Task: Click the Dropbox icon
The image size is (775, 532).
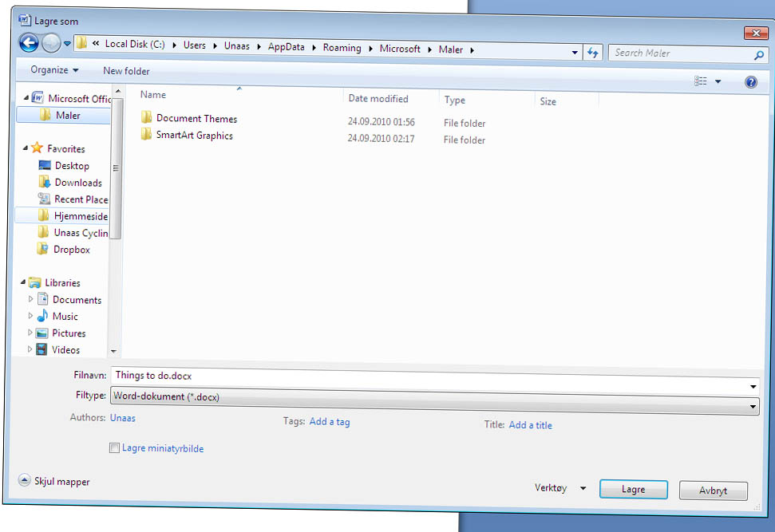Action: 43,249
